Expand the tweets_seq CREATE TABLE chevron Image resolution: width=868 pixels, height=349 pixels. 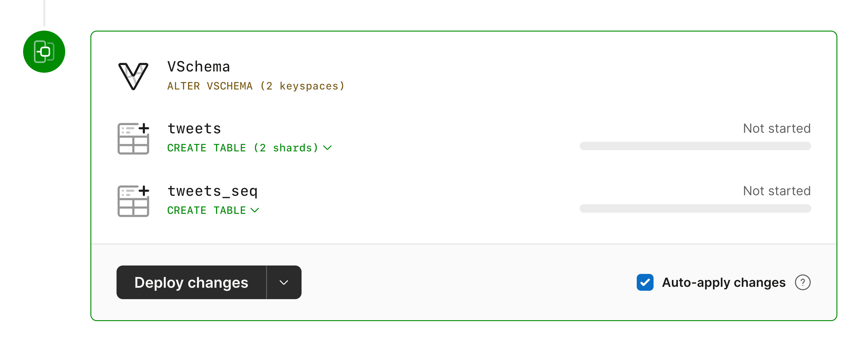[256, 209]
